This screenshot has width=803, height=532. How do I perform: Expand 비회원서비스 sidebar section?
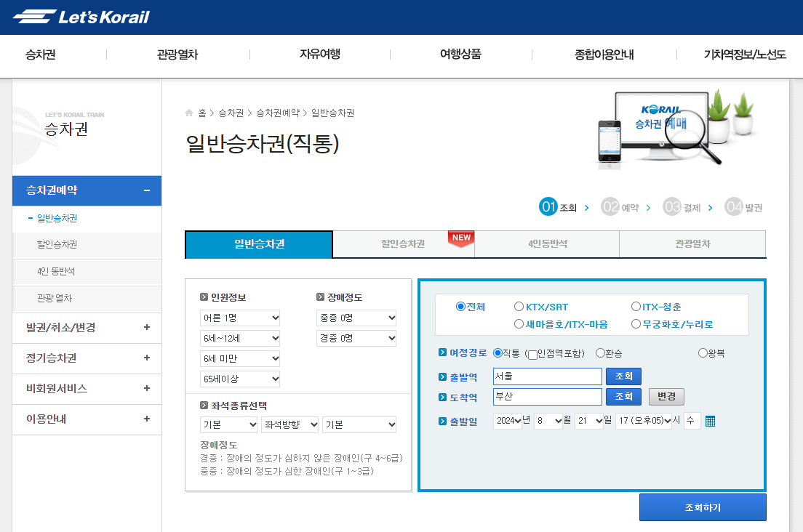87,389
